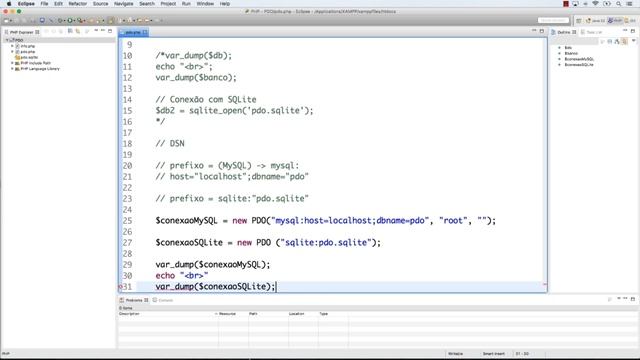Image resolution: width=640 pixels, height=360 pixels.
Task: Open the Navigate menu
Action: coord(124,4)
